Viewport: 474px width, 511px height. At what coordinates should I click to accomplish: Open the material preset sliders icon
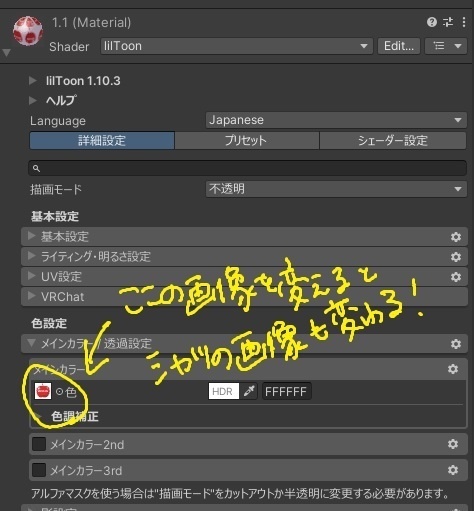[448, 22]
